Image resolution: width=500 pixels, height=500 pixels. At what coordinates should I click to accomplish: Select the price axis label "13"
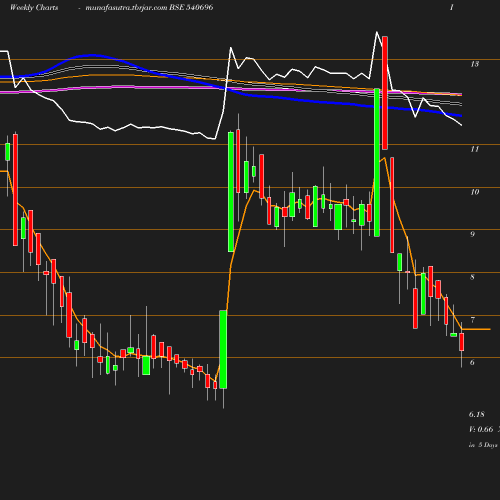[x=475, y=64]
